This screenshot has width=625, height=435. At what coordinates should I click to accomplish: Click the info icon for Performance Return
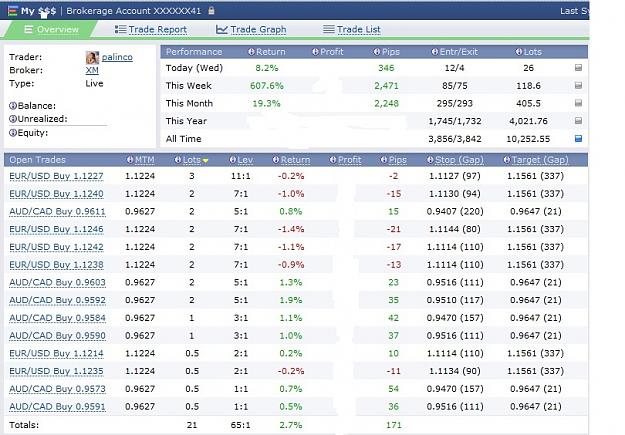click(251, 52)
